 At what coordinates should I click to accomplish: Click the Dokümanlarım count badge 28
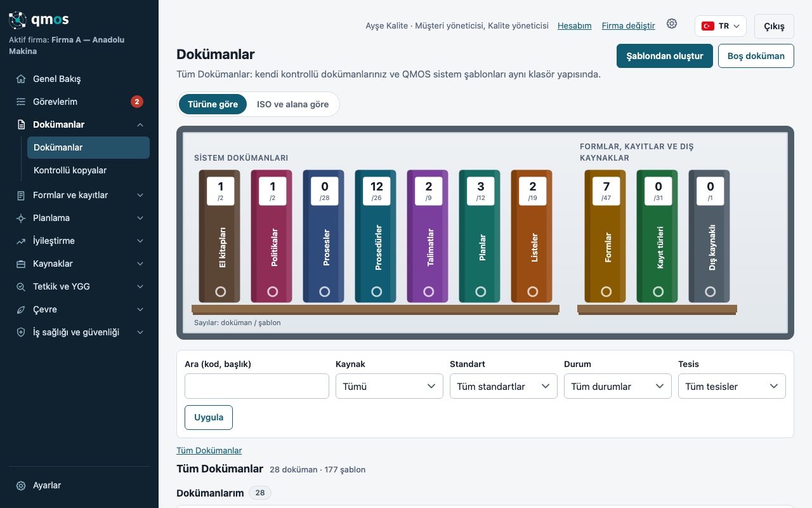(260, 493)
